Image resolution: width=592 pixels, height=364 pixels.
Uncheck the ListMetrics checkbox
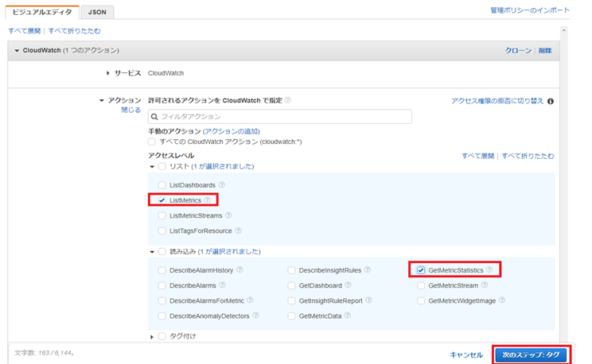click(x=162, y=200)
